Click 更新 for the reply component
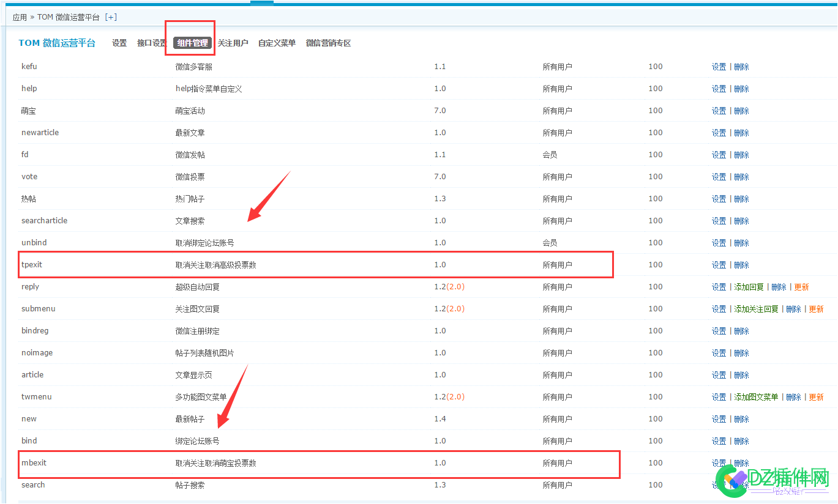 coord(801,287)
